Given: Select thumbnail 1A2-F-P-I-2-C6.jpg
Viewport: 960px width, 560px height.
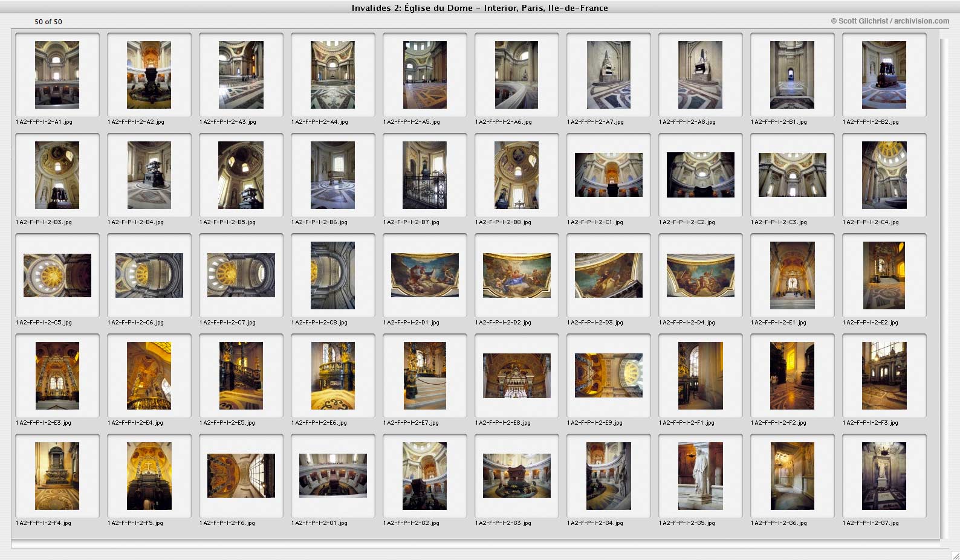Looking at the screenshot, I should tap(149, 275).
